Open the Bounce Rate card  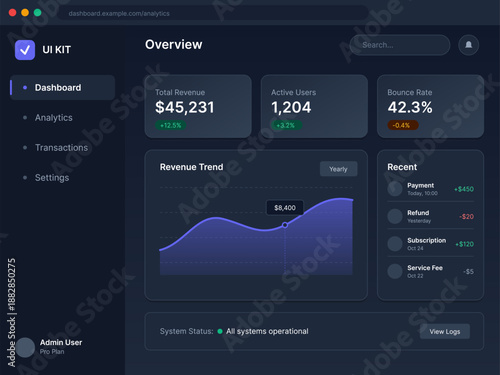tap(430, 106)
